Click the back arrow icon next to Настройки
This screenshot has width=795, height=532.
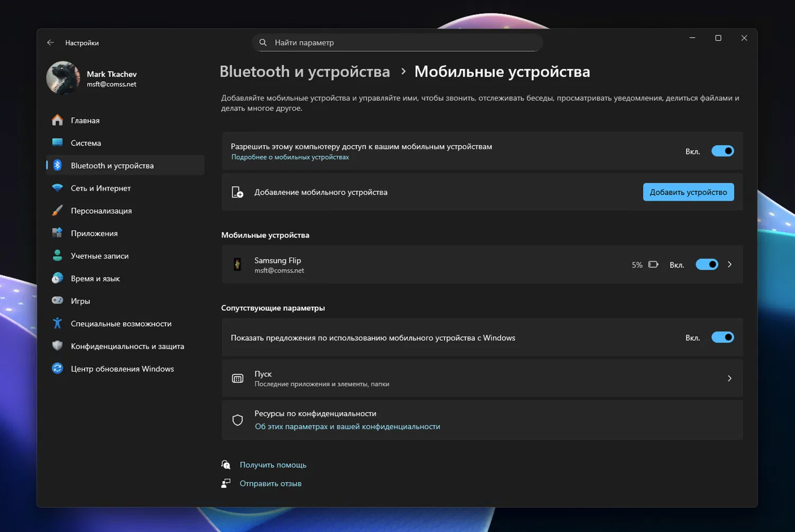click(50, 42)
